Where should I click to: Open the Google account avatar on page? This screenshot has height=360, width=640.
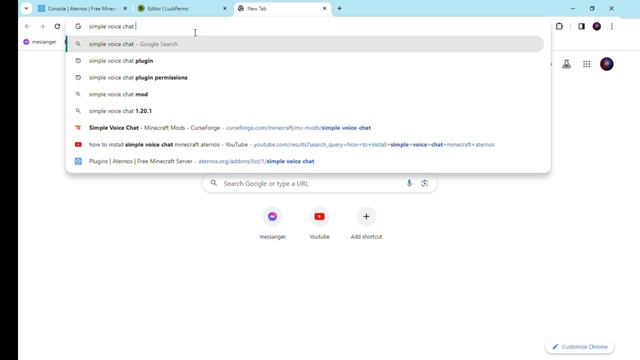pos(607,64)
